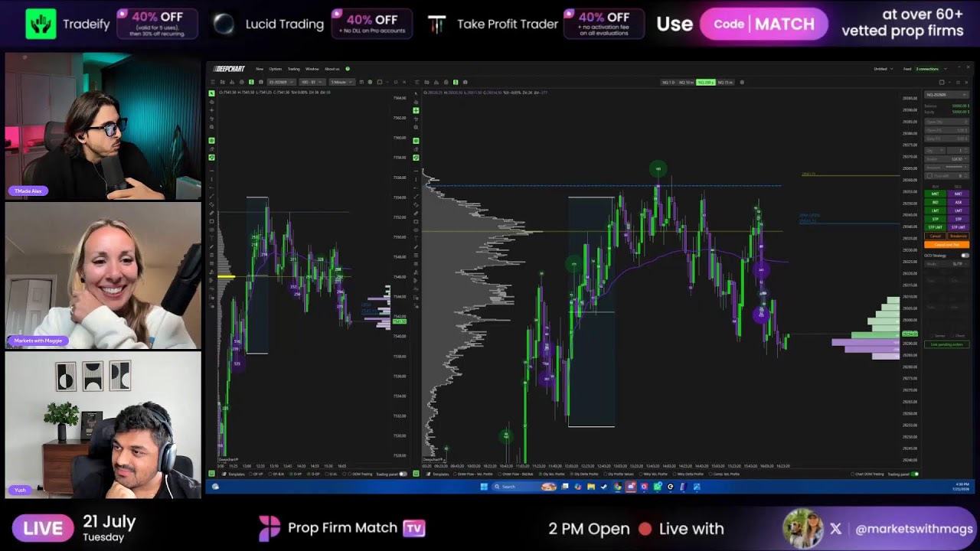The width and height of the screenshot is (980, 551).
Task: Open the New menu in DeepChart
Action: 260,69
